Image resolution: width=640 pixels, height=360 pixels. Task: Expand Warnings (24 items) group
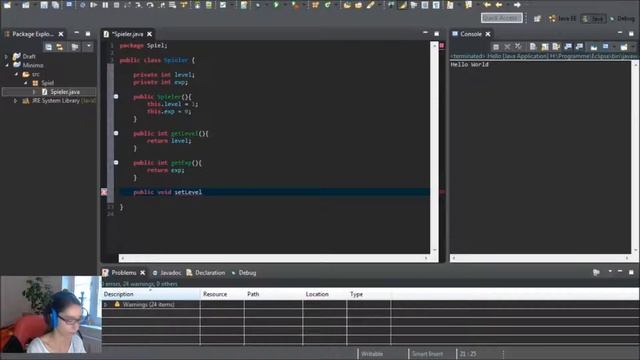coord(106,304)
